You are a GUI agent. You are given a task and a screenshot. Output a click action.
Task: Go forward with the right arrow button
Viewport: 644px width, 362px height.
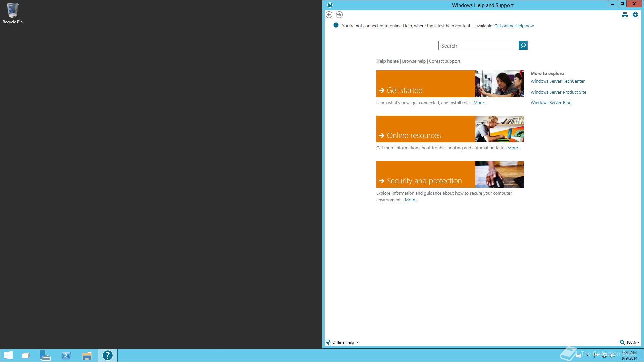point(339,15)
